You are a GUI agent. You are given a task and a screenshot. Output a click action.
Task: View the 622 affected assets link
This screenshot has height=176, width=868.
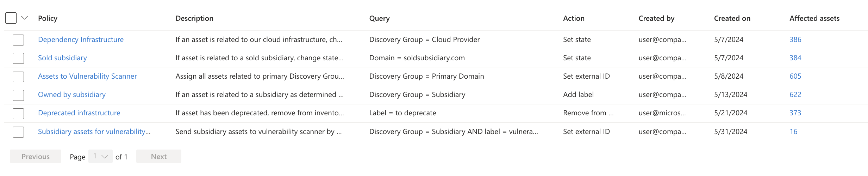pyautogui.click(x=795, y=95)
